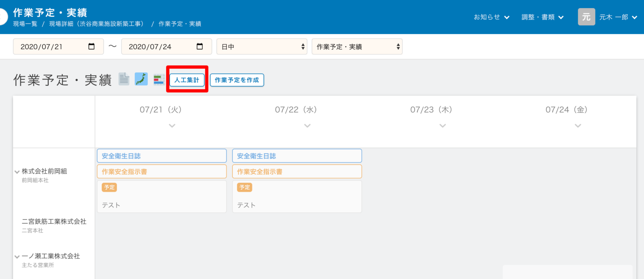This screenshot has width=644, height=279.
Task: Collapse the 株式会社前岡組 row
Action: click(x=17, y=172)
